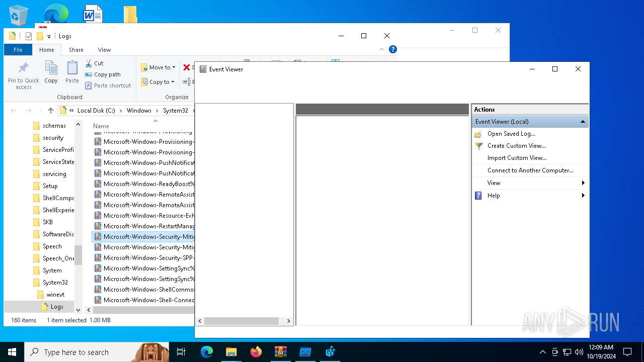Image resolution: width=644 pixels, height=362 pixels.
Task: Switch to the Share ribbon tab
Action: [x=76, y=50]
